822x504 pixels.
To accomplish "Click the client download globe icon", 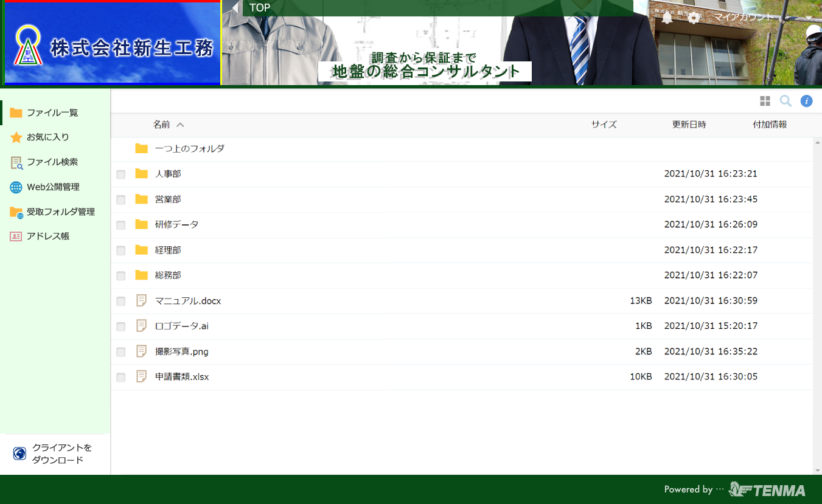I will tap(19, 454).
